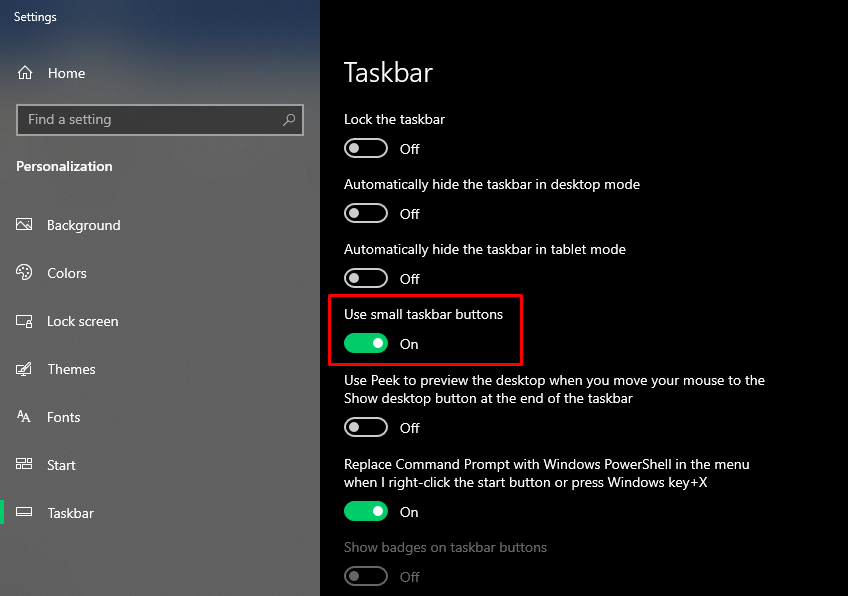The height and width of the screenshot is (596, 848).
Task: Select Taskbar in the sidebar
Action: click(x=70, y=513)
